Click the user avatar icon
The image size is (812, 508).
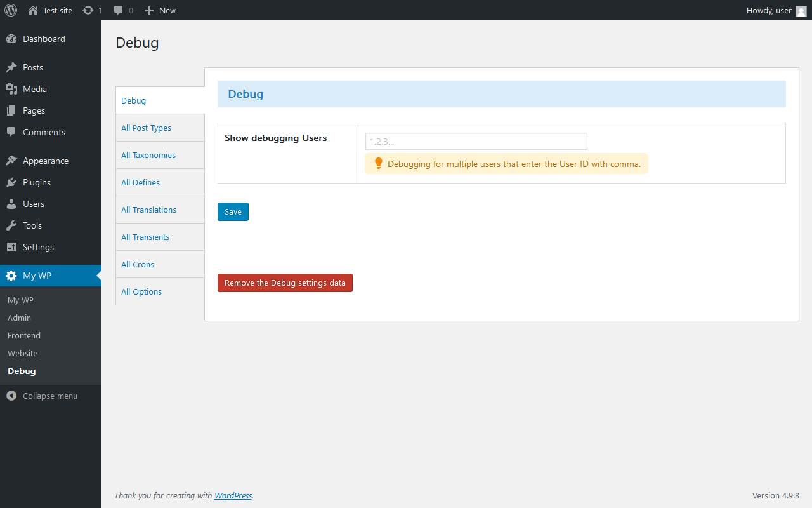click(x=801, y=11)
